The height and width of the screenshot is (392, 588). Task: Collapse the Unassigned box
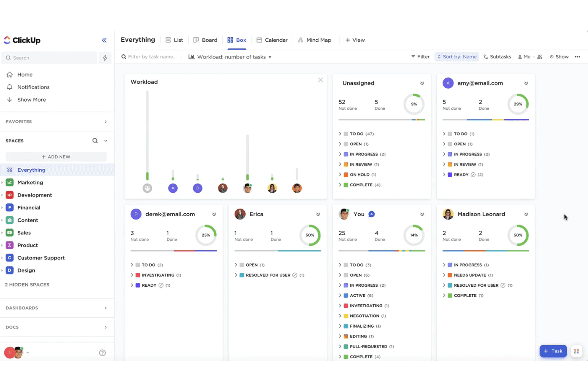click(422, 83)
